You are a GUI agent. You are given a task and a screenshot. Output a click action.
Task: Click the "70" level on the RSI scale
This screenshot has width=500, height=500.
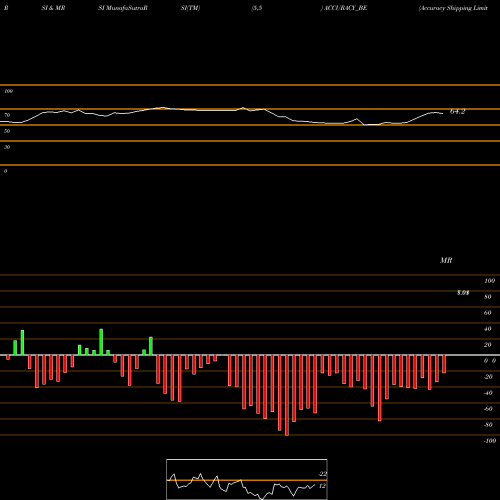[7, 115]
